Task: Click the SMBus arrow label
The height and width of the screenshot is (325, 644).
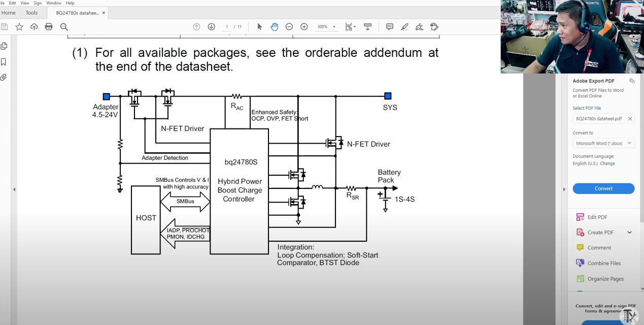Action: 185,202
